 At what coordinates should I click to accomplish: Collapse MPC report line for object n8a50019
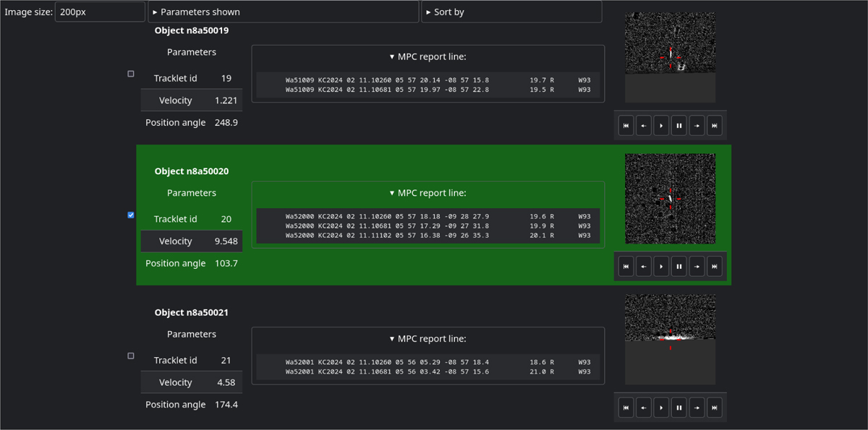[x=427, y=56]
